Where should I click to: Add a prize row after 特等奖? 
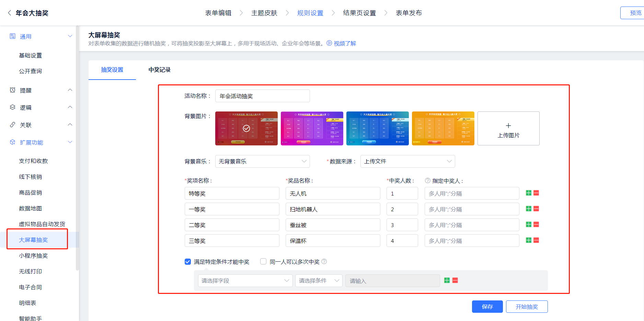(529, 193)
